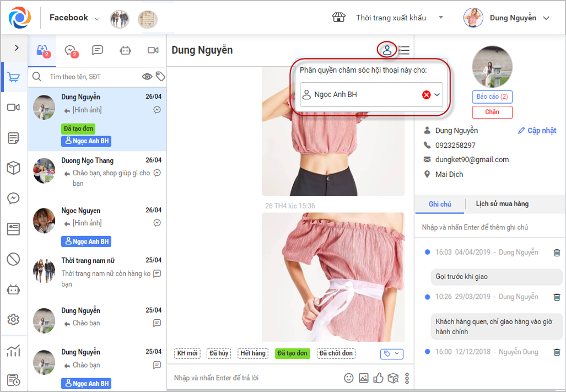The width and height of the screenshot is (566, 392).
Task: Expand the Ngọc Anh BH assignee dropdown
Action: 437,95
